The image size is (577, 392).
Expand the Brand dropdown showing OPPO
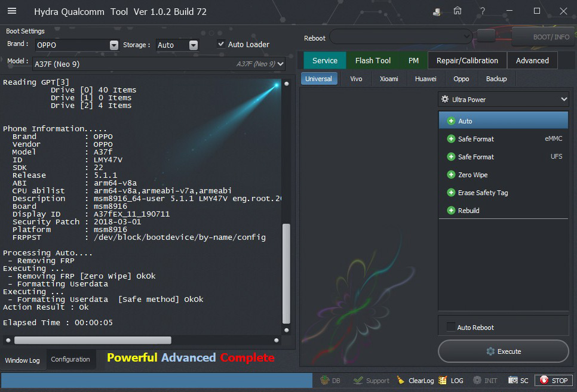pyautogui.click(x=114, y=45)
